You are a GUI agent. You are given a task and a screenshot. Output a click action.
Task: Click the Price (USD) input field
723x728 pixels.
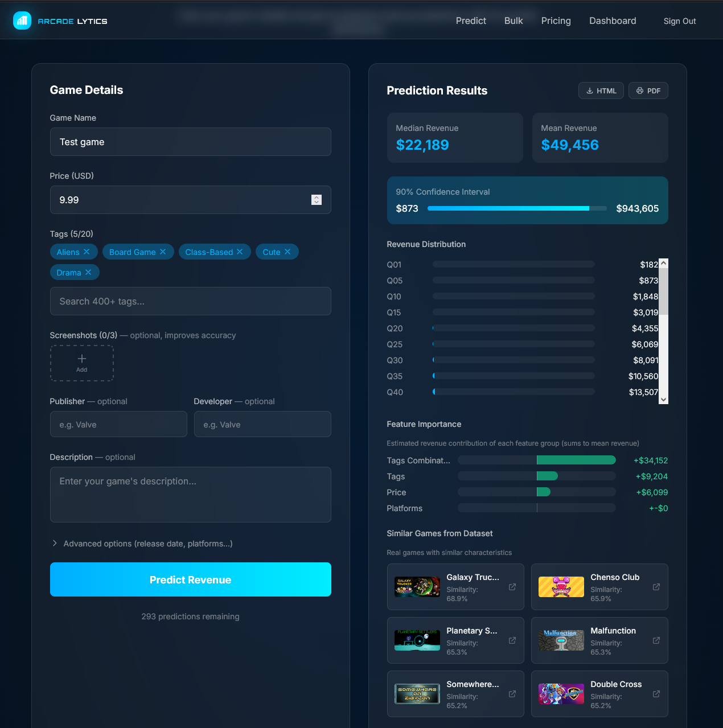pos(191,200)
